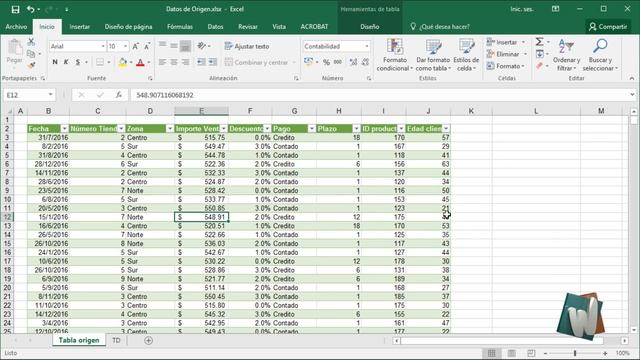Click the AutoSum sigma icon
Screen dimensions: 640x360
click(x=540, y=42)
